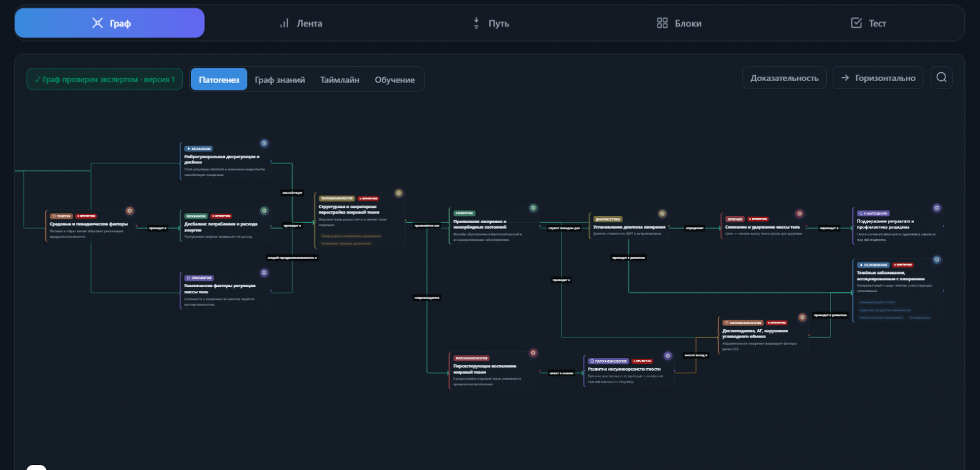Click round icon on Поддержание результата node
Viewport: 980px width, 470px height.
[937, 208]
